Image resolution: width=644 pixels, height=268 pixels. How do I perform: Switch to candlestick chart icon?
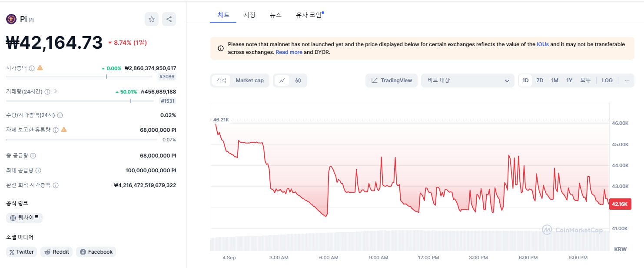point(298,80)
